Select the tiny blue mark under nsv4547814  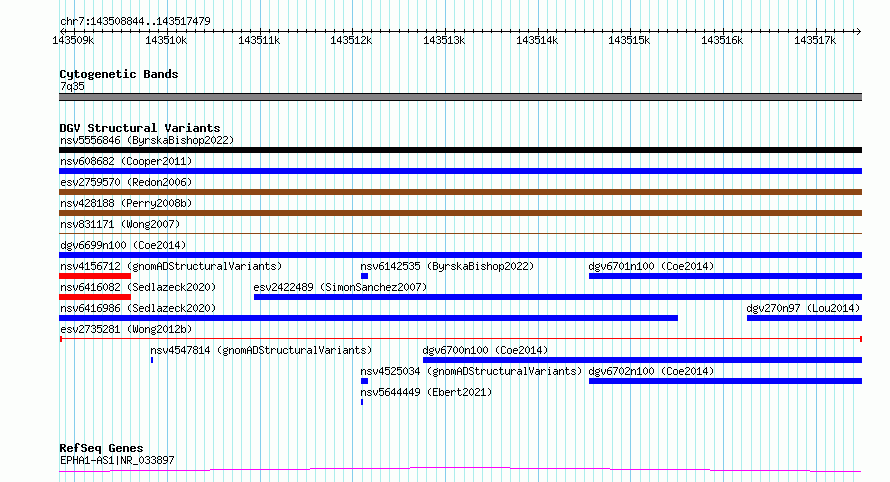152,360
